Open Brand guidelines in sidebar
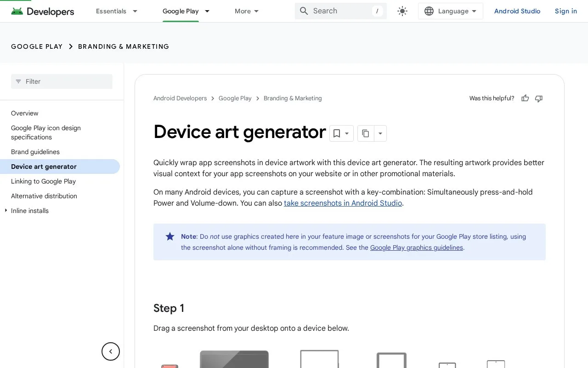This screenshot has height=368, width=588. click(x=35, y=152)
